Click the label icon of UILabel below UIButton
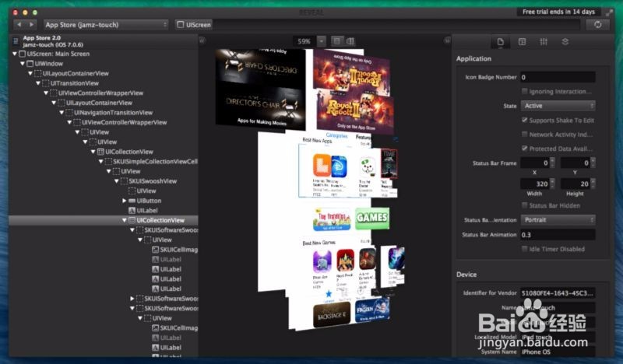 point(132,210)
